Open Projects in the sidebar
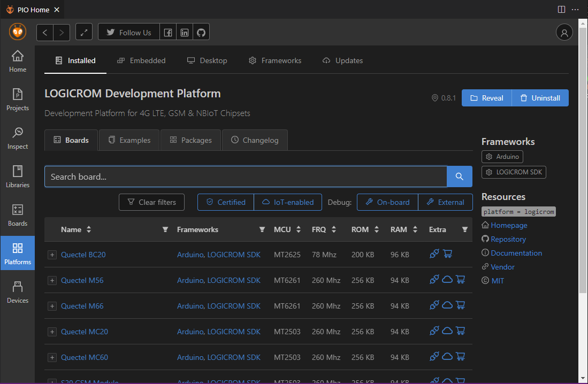The image size is (588, 384). 18,100
